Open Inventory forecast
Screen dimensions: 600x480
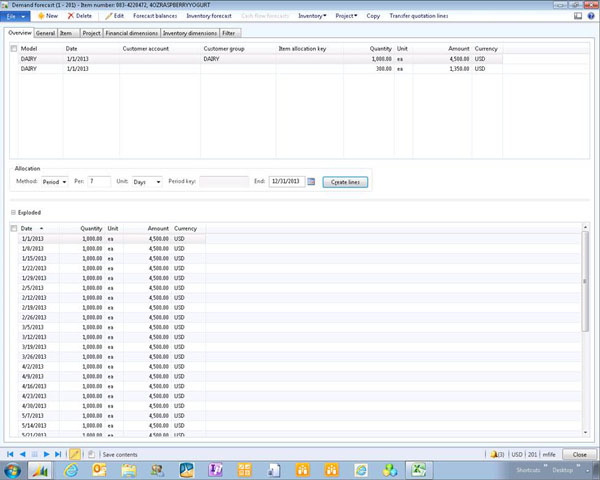(x=209, y=16)
